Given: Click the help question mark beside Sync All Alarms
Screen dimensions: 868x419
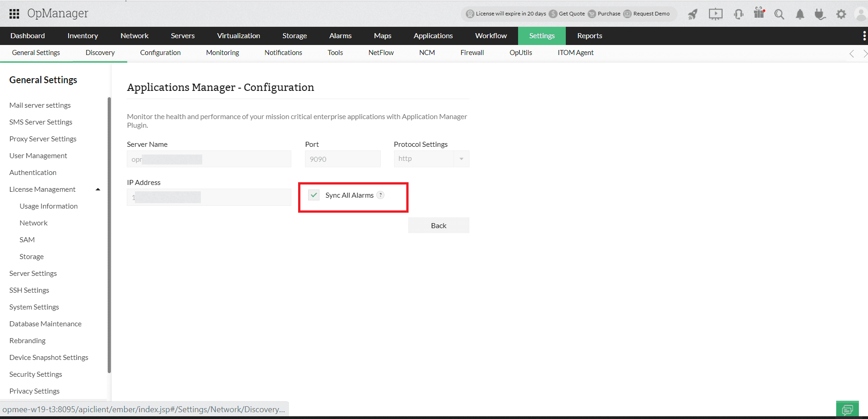Looking at the screenshot, I should click(380, 195).
